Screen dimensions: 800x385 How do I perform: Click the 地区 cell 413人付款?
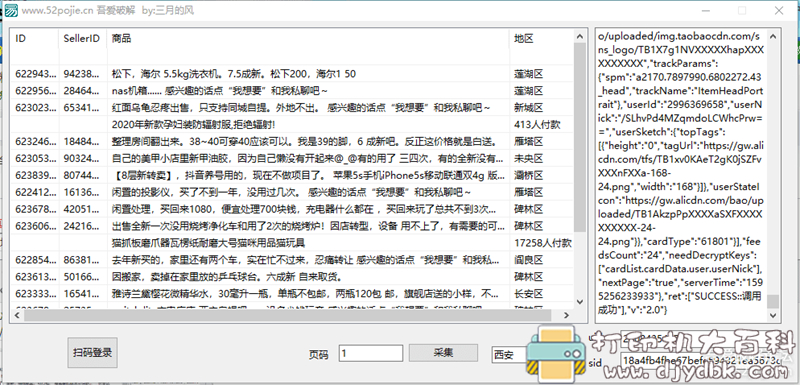(x=537, y=124)
